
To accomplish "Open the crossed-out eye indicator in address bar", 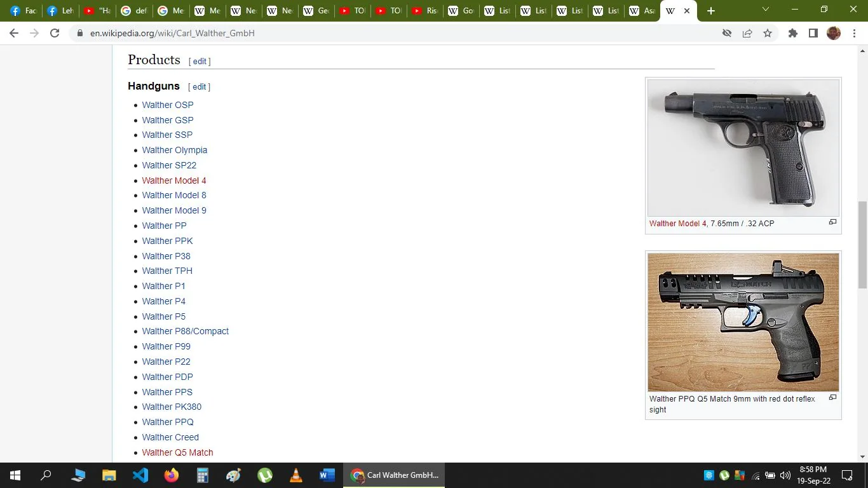I will tap(727, 33).
